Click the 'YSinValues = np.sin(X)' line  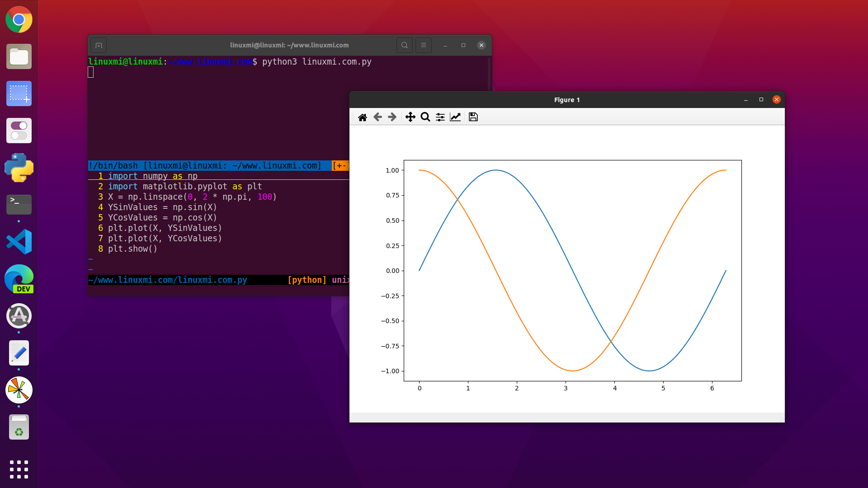162,207
